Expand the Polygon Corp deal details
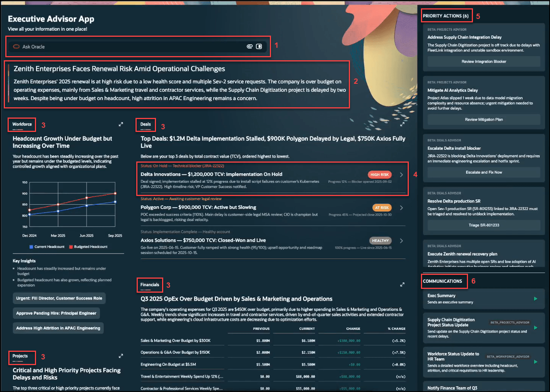 pyautogui.click(x=401, y=208)
